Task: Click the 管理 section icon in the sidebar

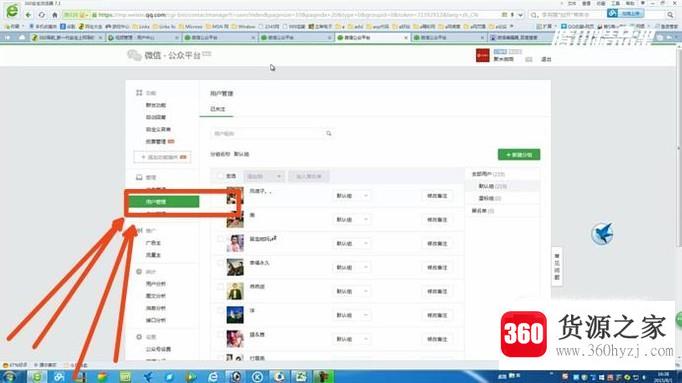Action: click(139, 177)
